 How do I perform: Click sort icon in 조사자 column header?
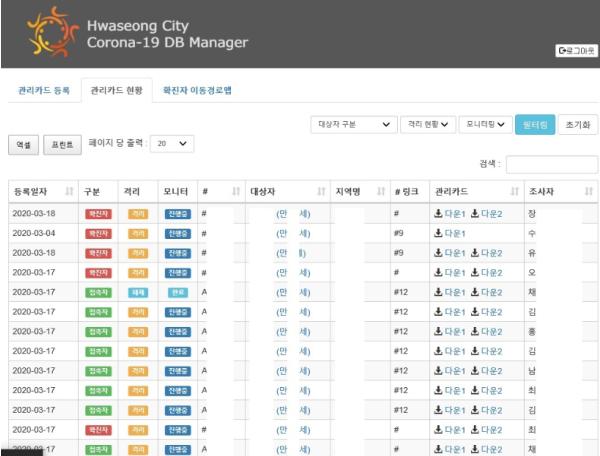click(x=589, y=190)
